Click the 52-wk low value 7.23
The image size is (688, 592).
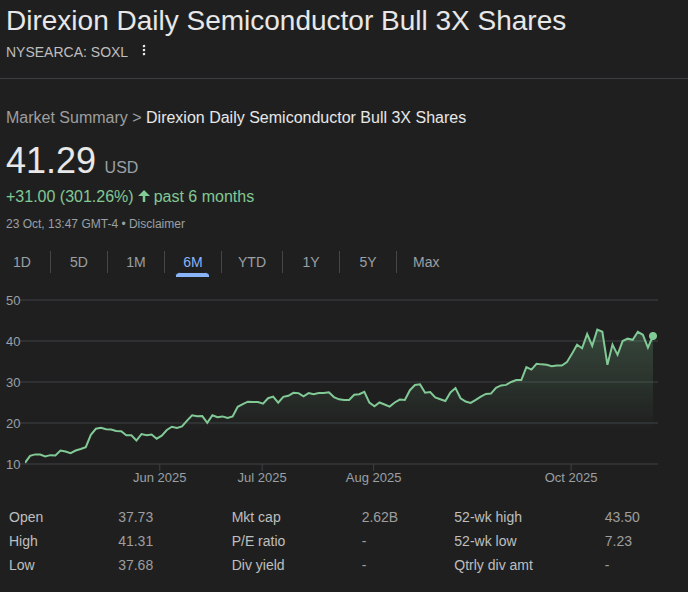tap(618, 541)
